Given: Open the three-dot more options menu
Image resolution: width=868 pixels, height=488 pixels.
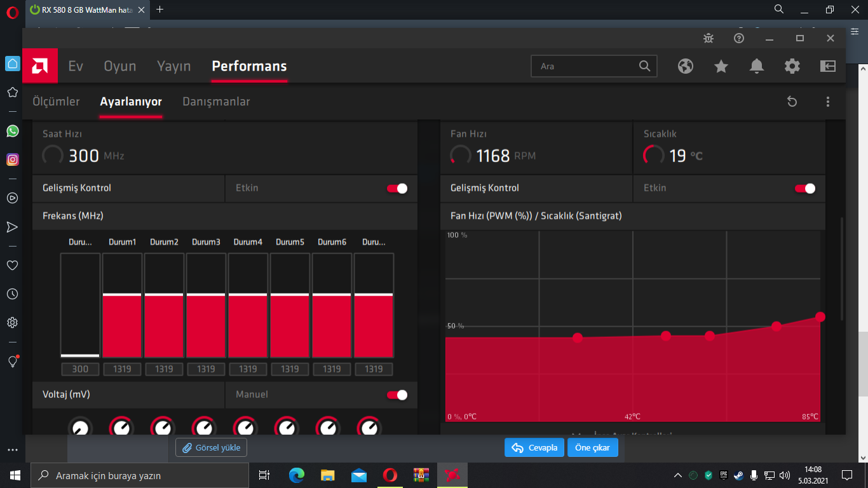Looking at the screenshot, I should [x=828, y=102].
